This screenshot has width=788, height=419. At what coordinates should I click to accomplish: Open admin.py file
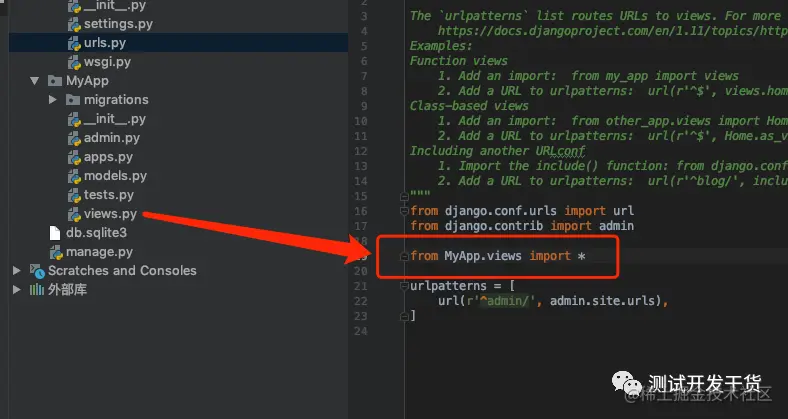[x=112, y=138]
